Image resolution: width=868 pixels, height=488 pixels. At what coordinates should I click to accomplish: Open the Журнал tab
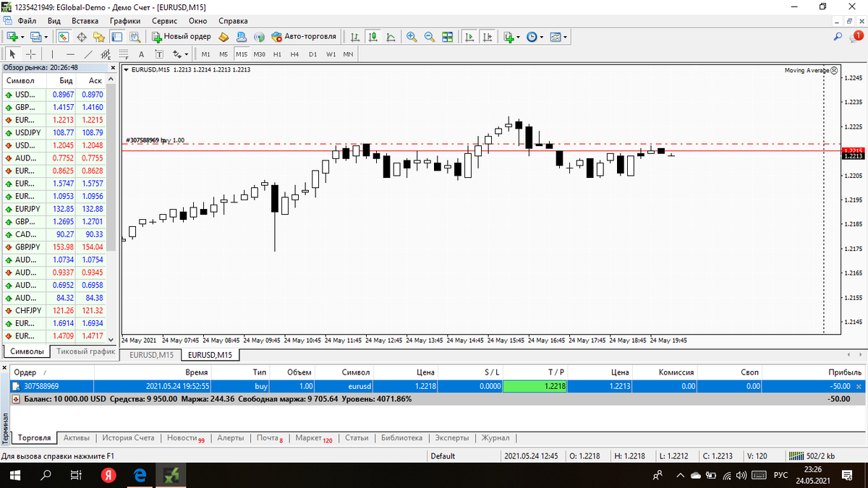[495, 437]
